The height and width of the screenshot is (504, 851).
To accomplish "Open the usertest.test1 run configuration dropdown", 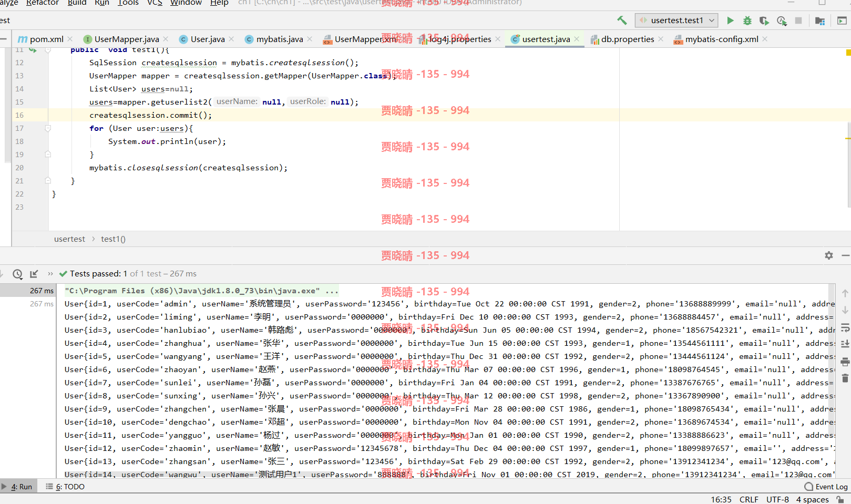I will [x=677, y=20].
